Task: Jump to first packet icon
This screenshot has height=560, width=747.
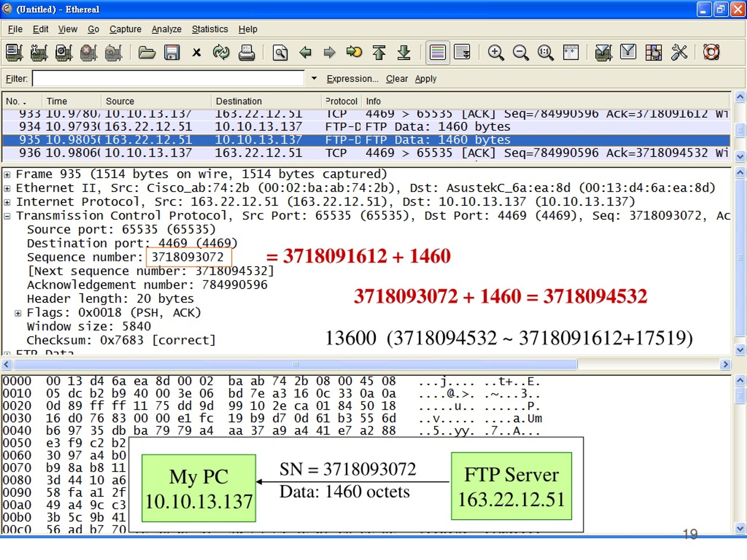Action: click(x=379, y=52)
